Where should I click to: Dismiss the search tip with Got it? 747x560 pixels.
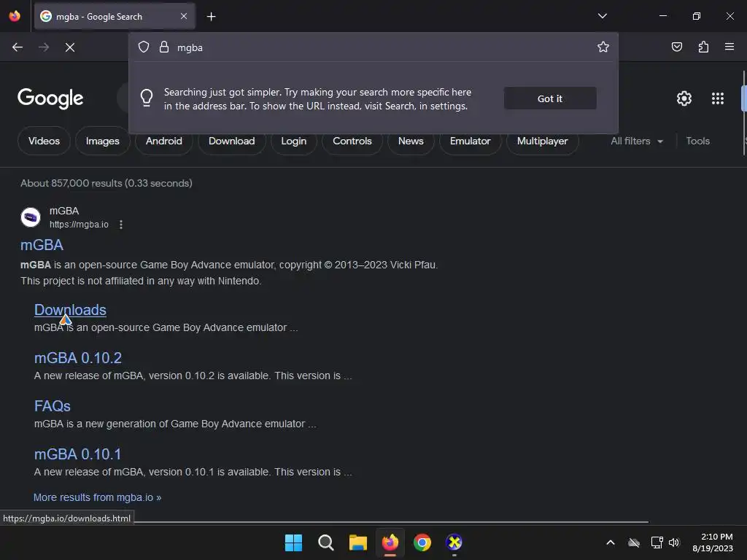tap(550, 98)
